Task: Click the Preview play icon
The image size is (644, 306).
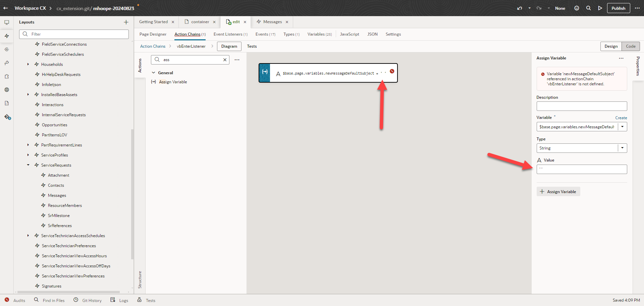Action: (600, 8)
